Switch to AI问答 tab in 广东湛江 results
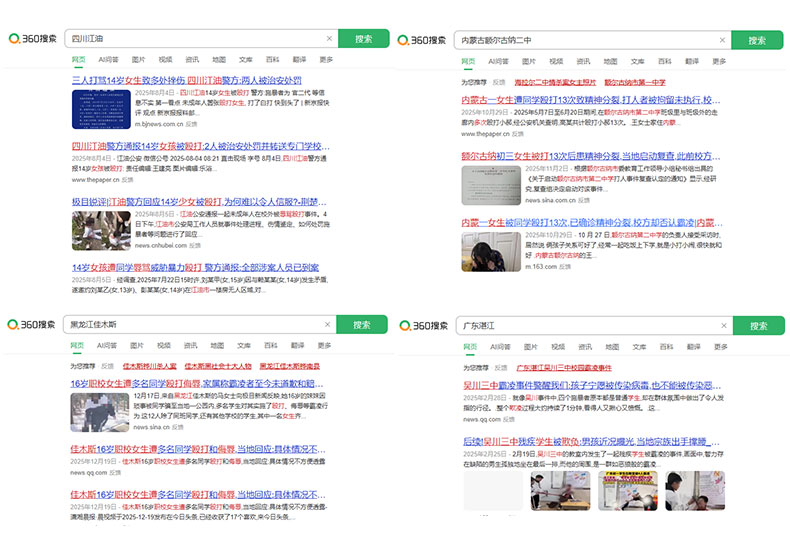This screenshot has width=790, height=560. click(x=500, y=347)
